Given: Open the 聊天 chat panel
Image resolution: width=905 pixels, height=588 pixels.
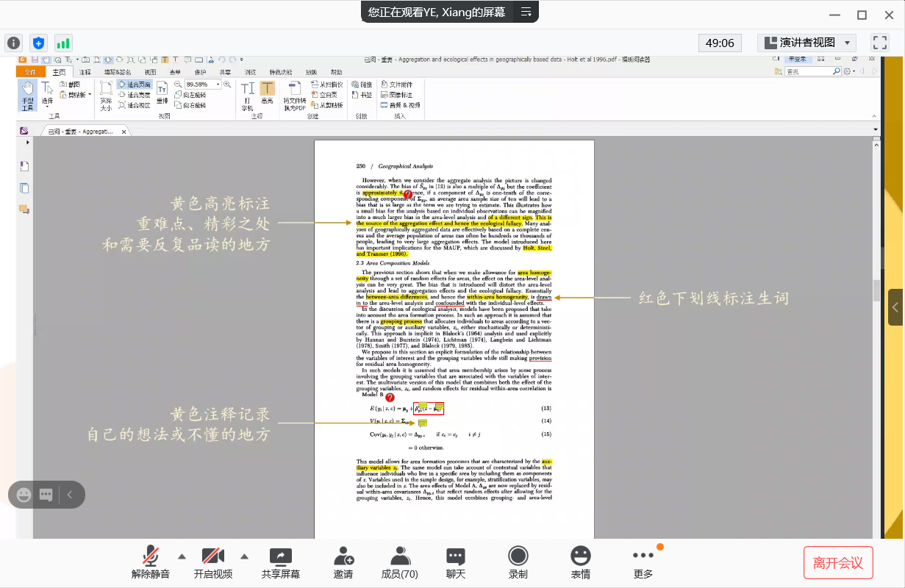Looking at the screenshot, I should coord(456,556).
